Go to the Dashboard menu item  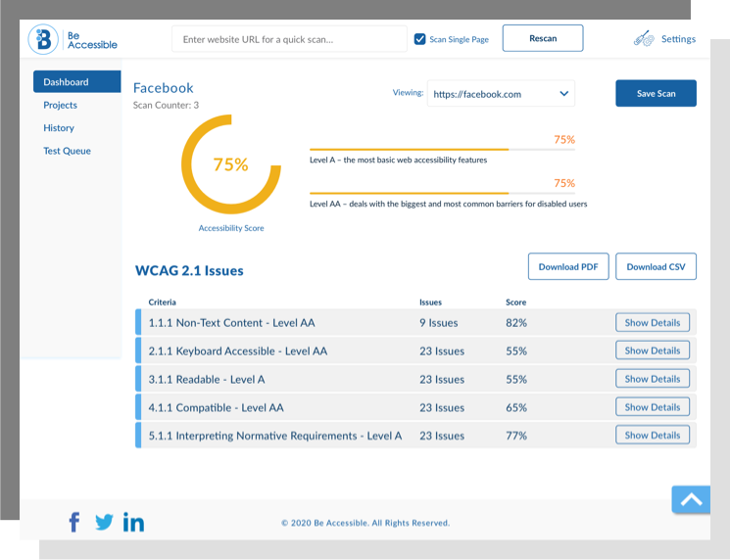coord(76,82)
